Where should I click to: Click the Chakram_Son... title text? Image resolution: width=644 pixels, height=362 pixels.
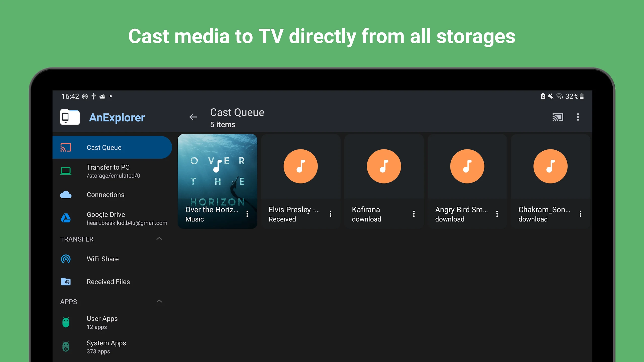click(544, 210)
